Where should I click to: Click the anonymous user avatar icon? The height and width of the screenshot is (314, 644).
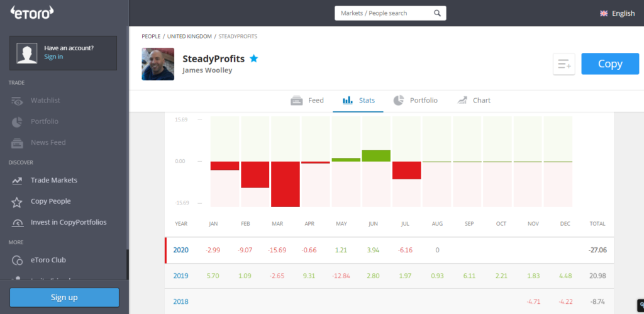coord(27,53)
